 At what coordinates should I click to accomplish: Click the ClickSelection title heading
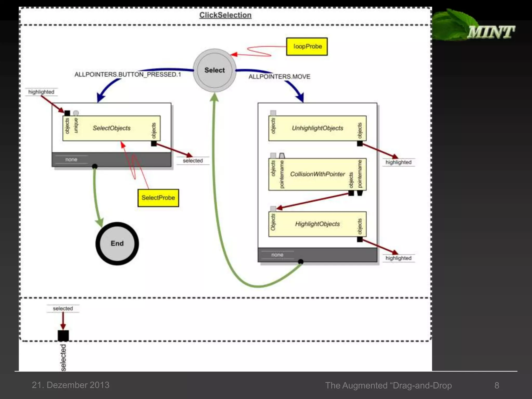[x=225, y=15]
